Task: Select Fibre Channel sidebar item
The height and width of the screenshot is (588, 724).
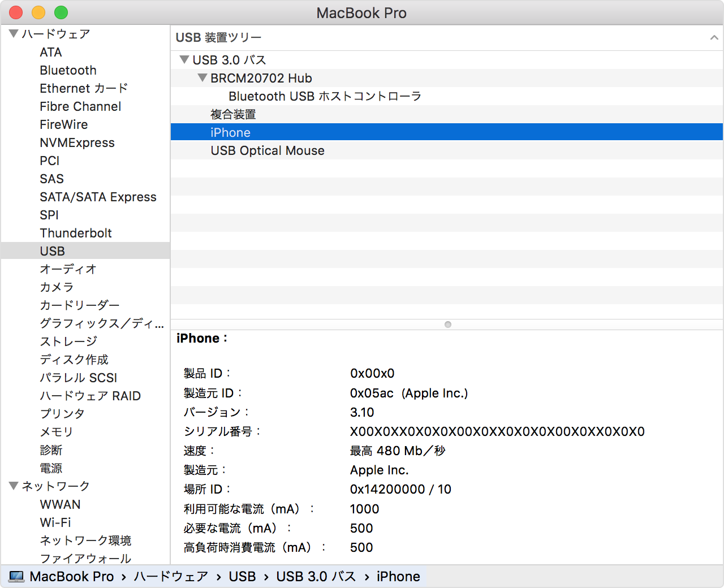Action: tap(80, 106)
